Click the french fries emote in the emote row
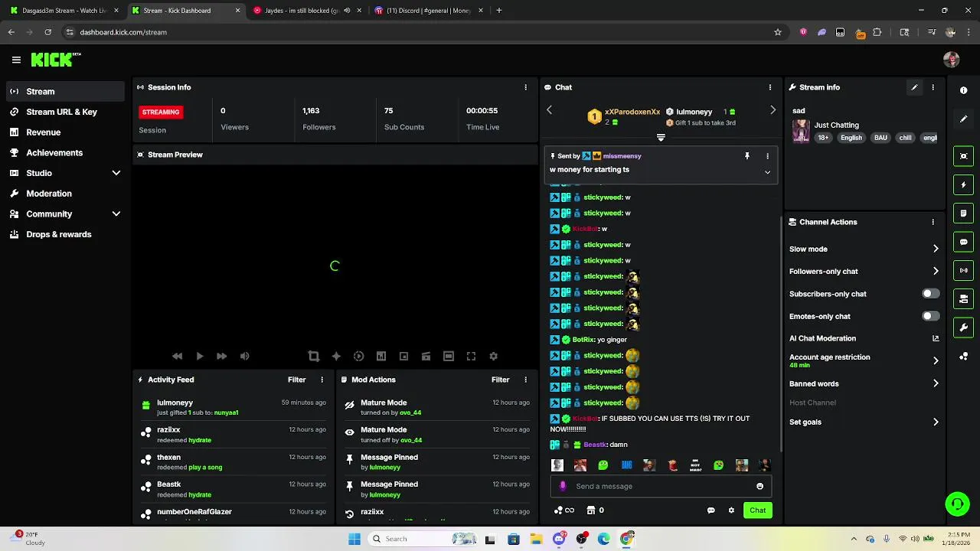This screenshot has width=980, height=551. coord(672,465)
